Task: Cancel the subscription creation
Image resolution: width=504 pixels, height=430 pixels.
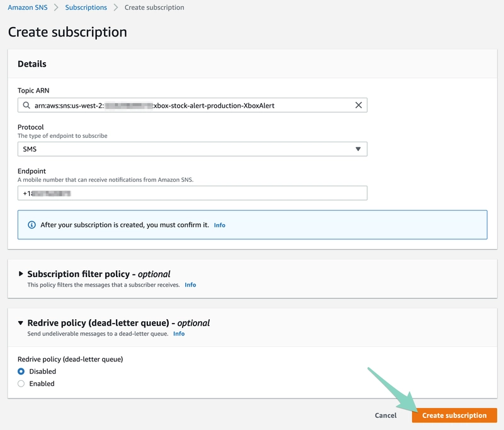Action: (386, 416)
